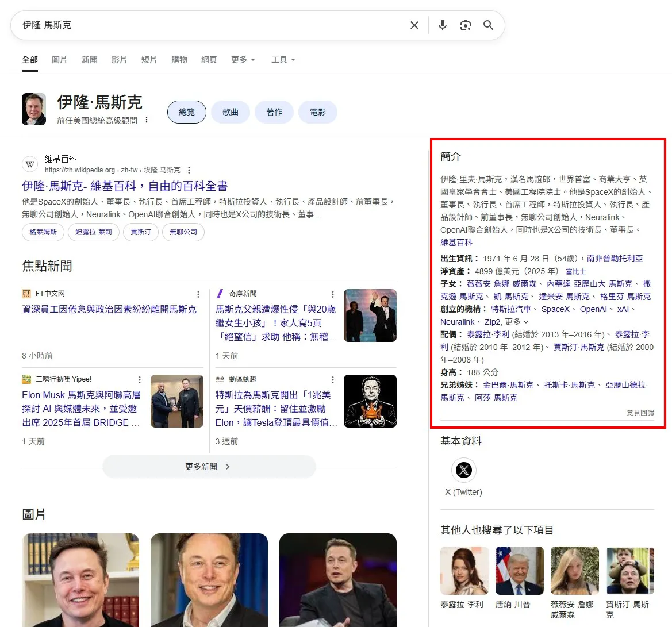This screenshot has width=672, height=627.
Task: Switch to the 新聞 search tab
Action: [89, 60]
